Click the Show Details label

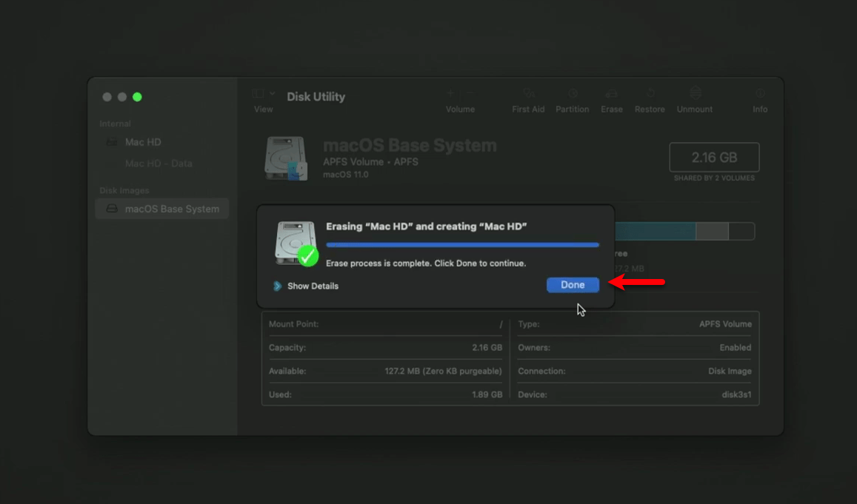(313, 286)
